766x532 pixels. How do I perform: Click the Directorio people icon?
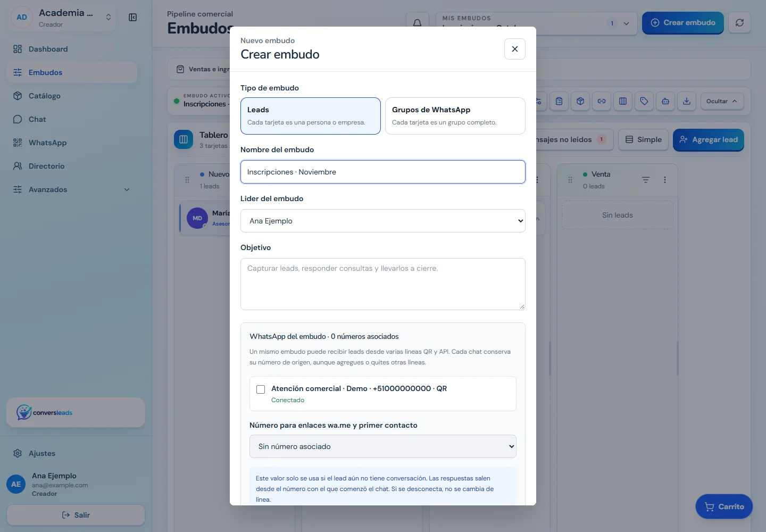(18, 166)
